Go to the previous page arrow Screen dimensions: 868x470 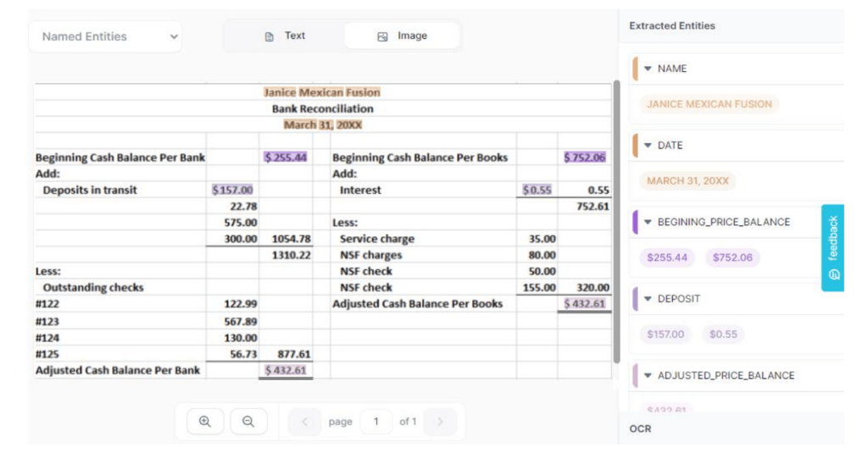[x=304, y=422]
